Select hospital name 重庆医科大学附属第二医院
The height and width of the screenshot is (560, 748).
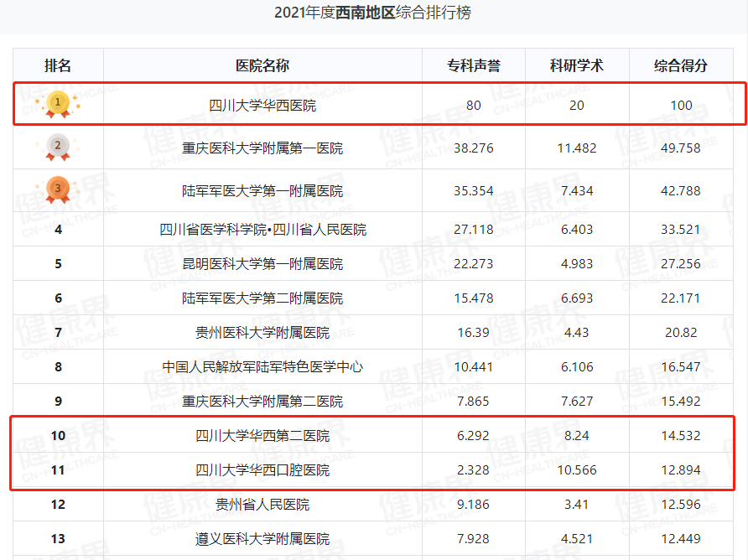pyautogui.click(x=262, y=402)
